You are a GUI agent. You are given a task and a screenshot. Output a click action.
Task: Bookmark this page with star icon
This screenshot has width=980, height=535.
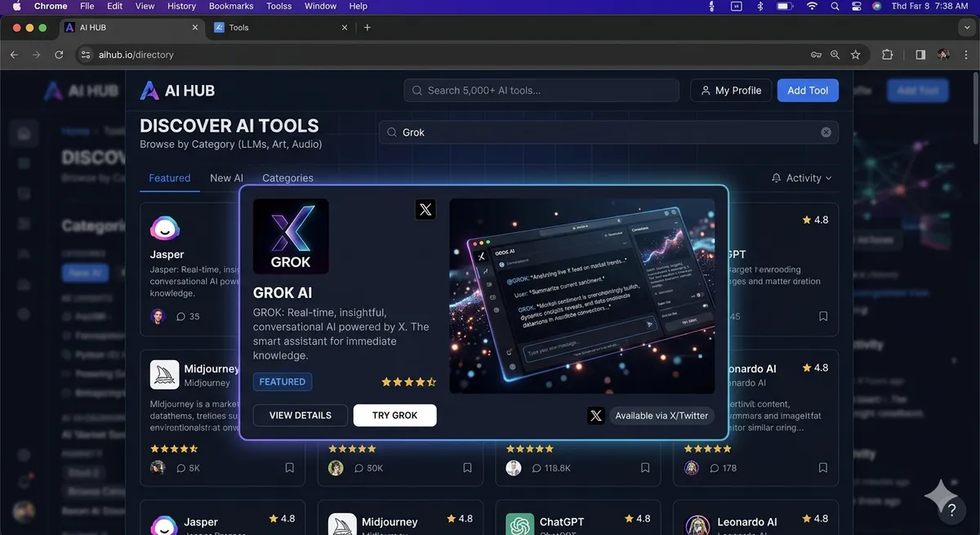tap(856, 55)
